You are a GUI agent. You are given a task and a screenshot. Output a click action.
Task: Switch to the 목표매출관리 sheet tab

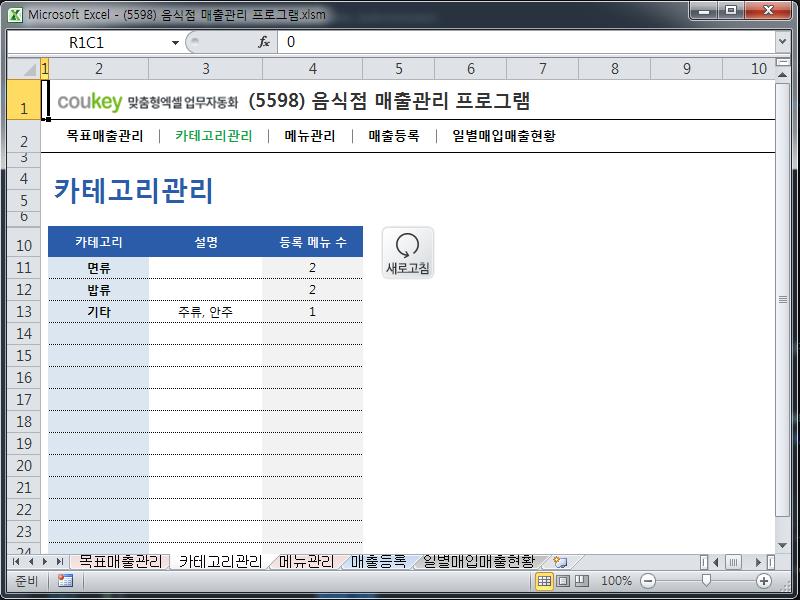[x=120, y=562]
